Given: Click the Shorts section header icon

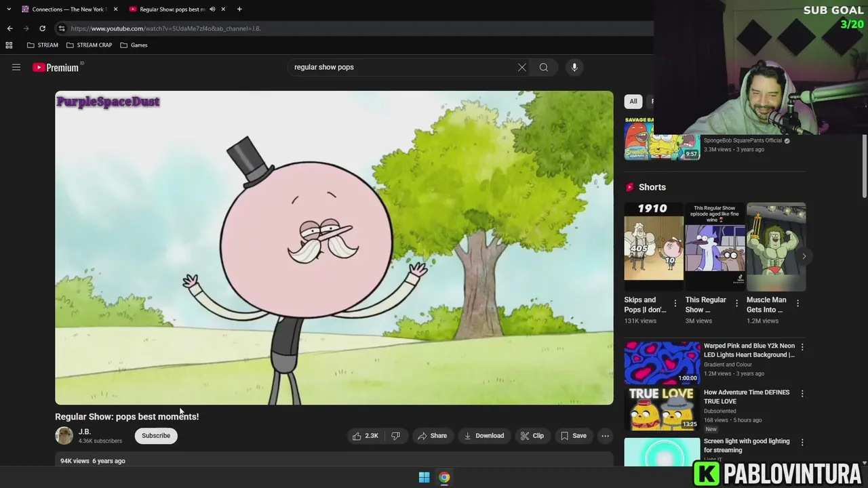Looking at the screenshot, I should click(x=630, y=187).
